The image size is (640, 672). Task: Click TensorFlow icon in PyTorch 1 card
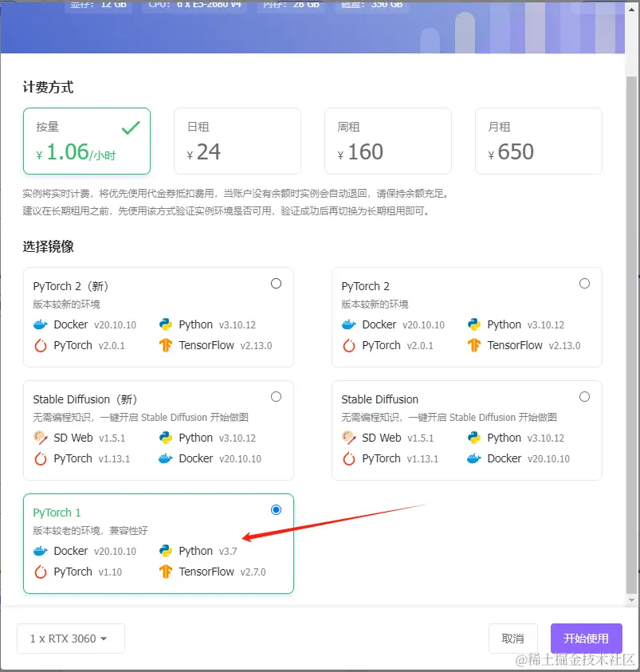pyautogui.click(x=165, y=572)
